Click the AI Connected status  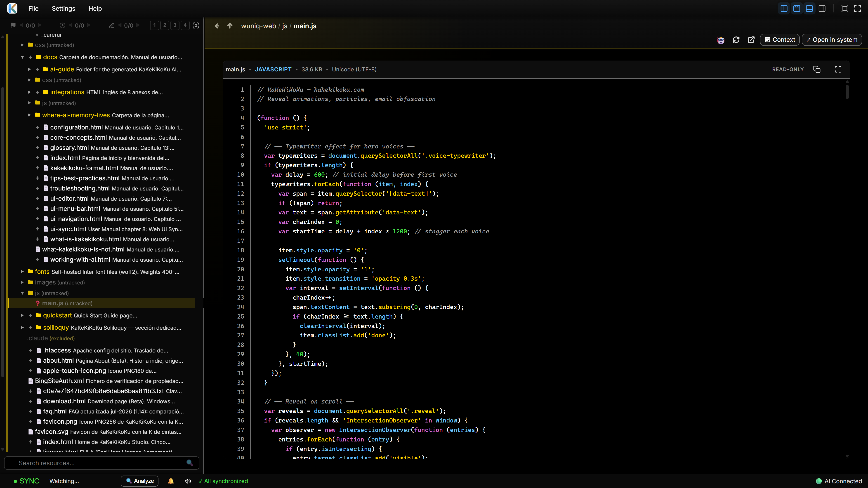tap(839, 481)
